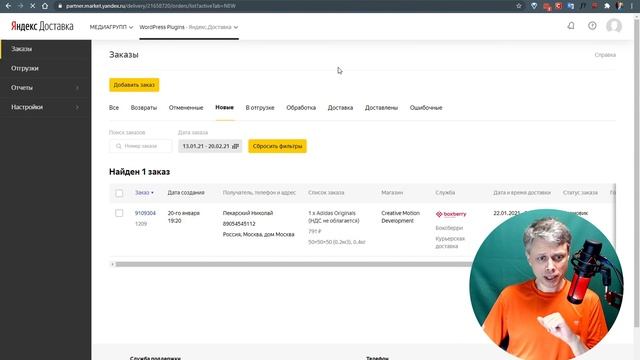Switch to В отгрузке tab
This screenshot has height=360, width=640.
[x=260, y=108]
